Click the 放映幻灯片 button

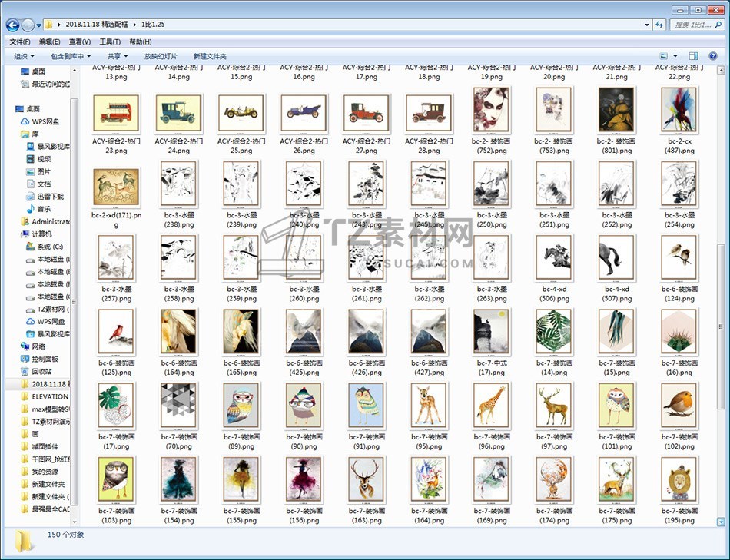pyautogui.click(x=161, y=56)
